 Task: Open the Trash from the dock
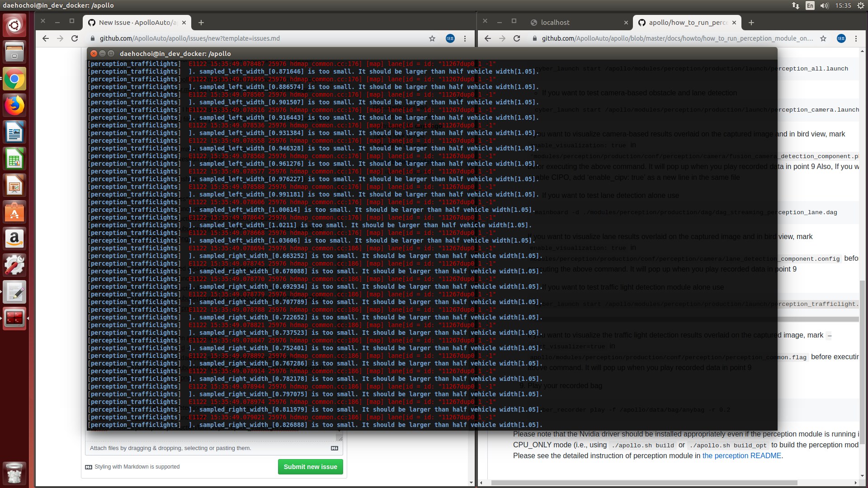(x=14, y=473)
